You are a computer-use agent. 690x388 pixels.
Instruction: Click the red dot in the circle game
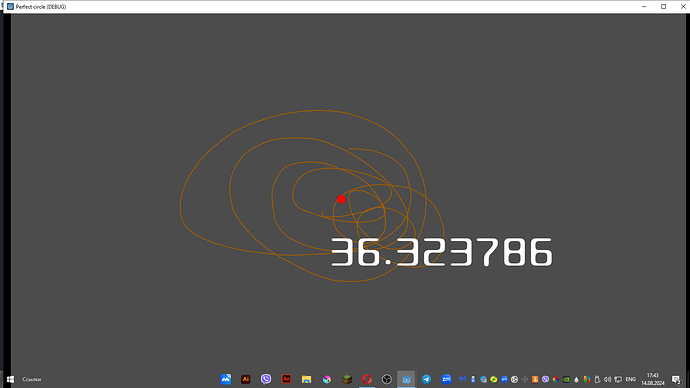(x=341, y=199)
